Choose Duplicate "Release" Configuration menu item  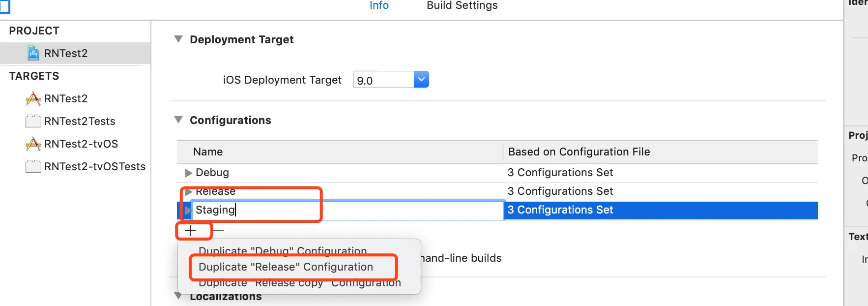286,267
